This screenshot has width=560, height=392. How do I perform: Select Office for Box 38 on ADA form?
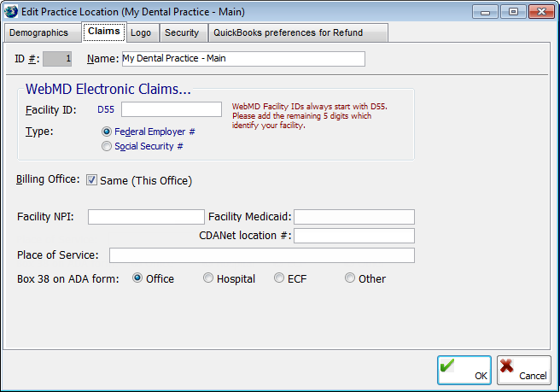click(137, 278)
